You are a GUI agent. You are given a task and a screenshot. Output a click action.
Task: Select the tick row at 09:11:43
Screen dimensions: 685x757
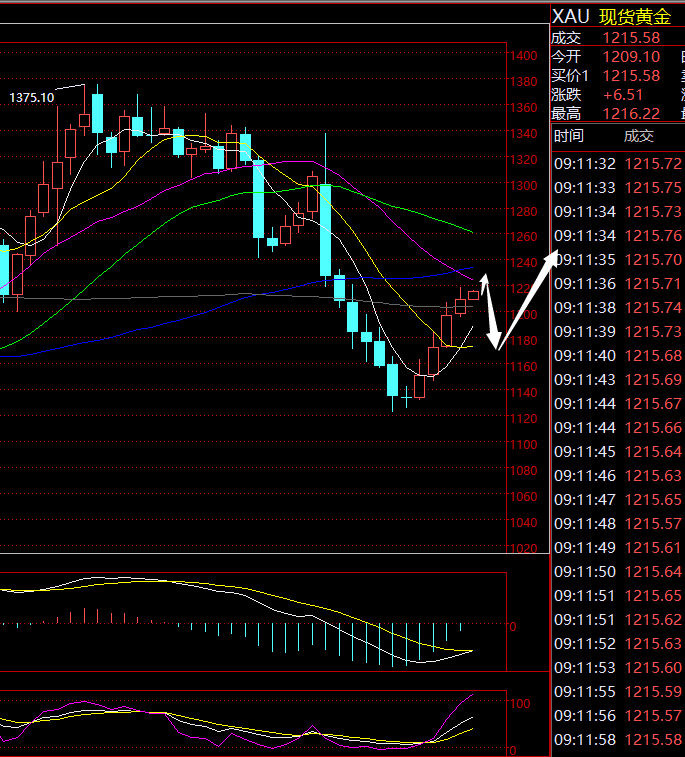click(618, 379)
